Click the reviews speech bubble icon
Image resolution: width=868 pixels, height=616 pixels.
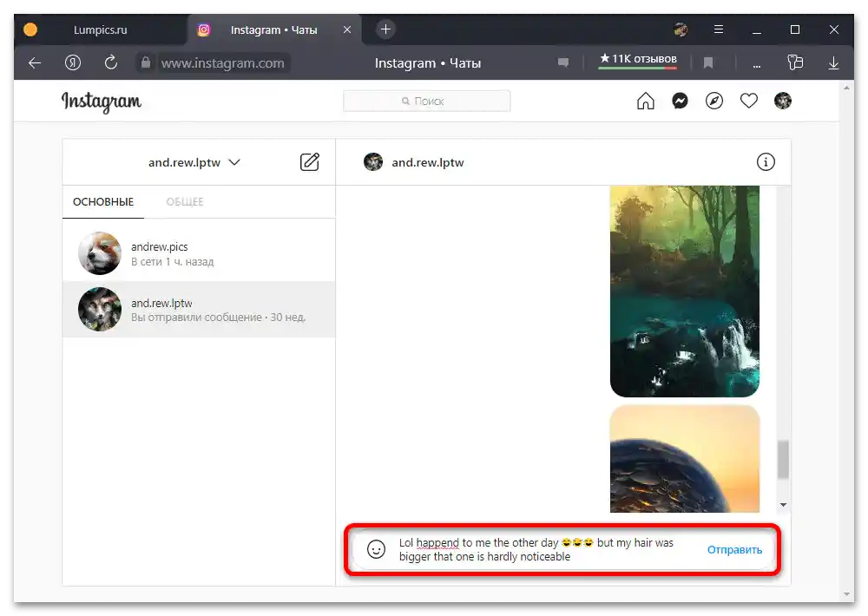563,63
